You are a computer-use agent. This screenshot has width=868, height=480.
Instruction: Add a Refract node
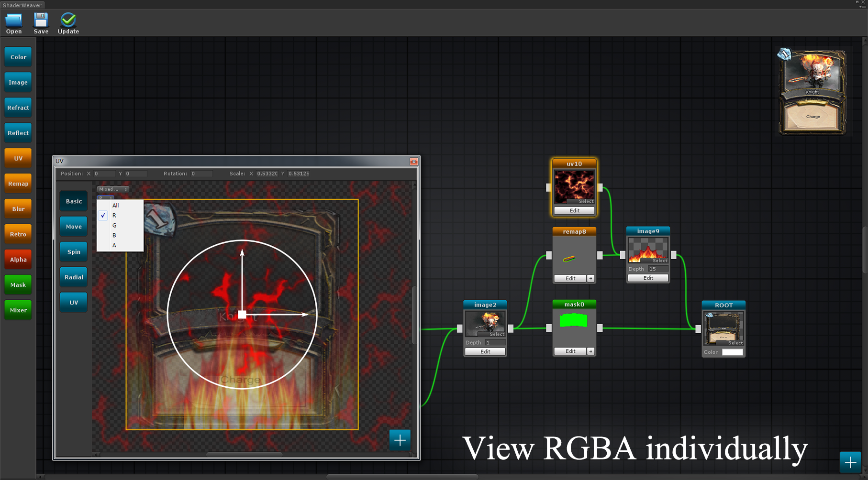coord(18,108)
